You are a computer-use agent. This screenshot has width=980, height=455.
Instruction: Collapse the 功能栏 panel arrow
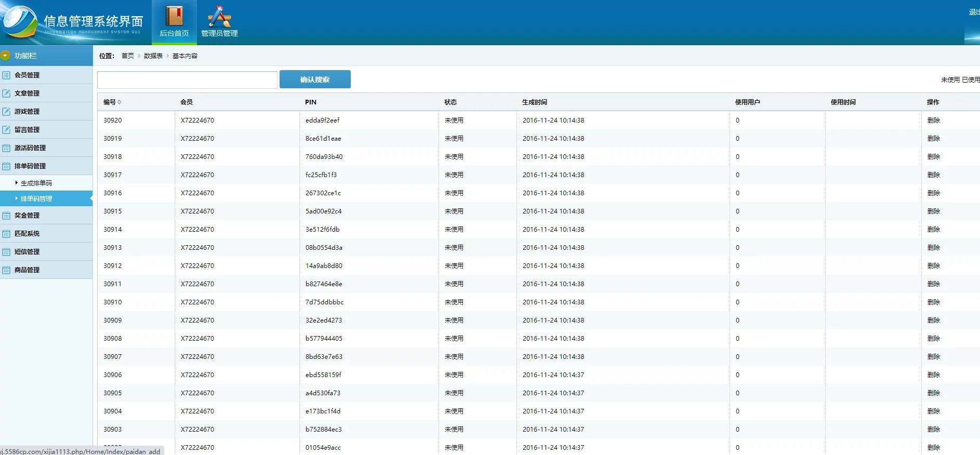pos(6,56)
